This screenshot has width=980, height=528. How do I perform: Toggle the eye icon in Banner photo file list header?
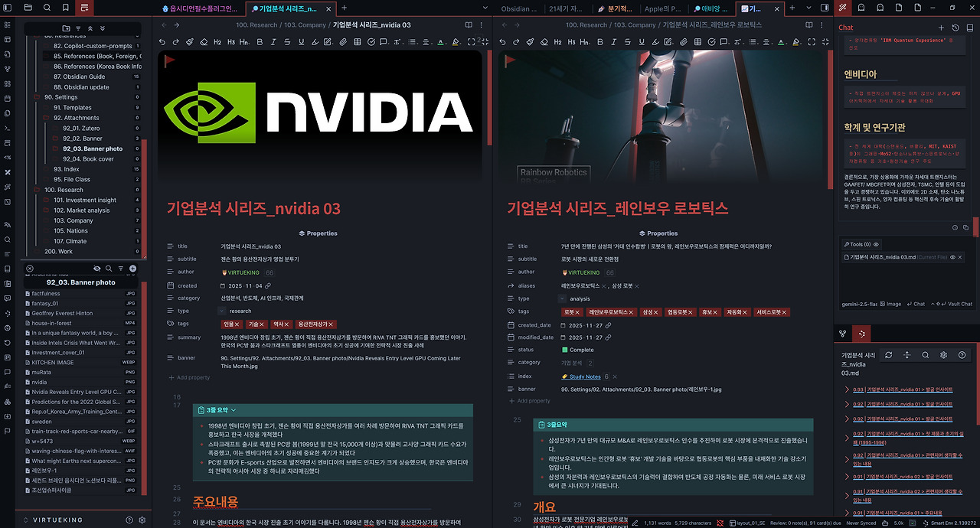click(x=96, y=269)
